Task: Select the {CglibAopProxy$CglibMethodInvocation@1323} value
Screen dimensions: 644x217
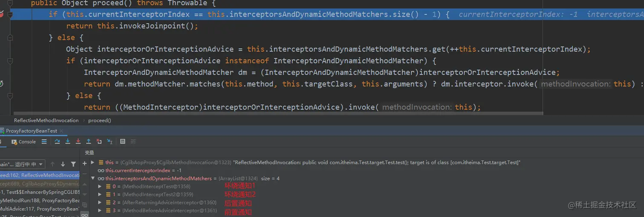Action: [x=176, y=163]
